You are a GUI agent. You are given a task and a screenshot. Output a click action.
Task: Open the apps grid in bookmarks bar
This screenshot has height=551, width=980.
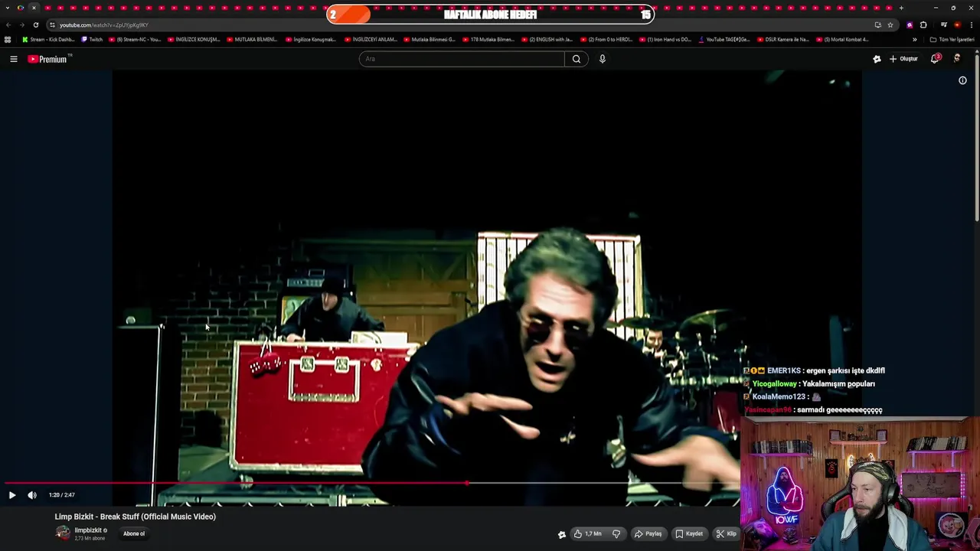click(8, 40)
